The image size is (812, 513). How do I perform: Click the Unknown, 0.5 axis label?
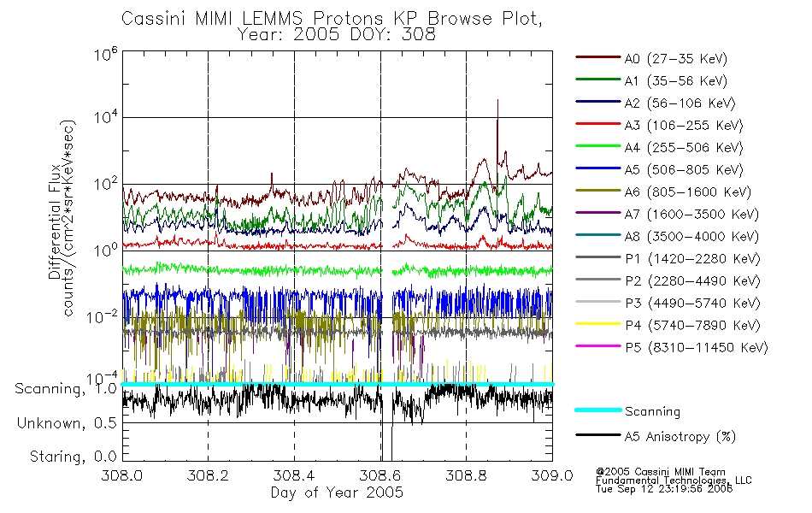tap(67, 423)
